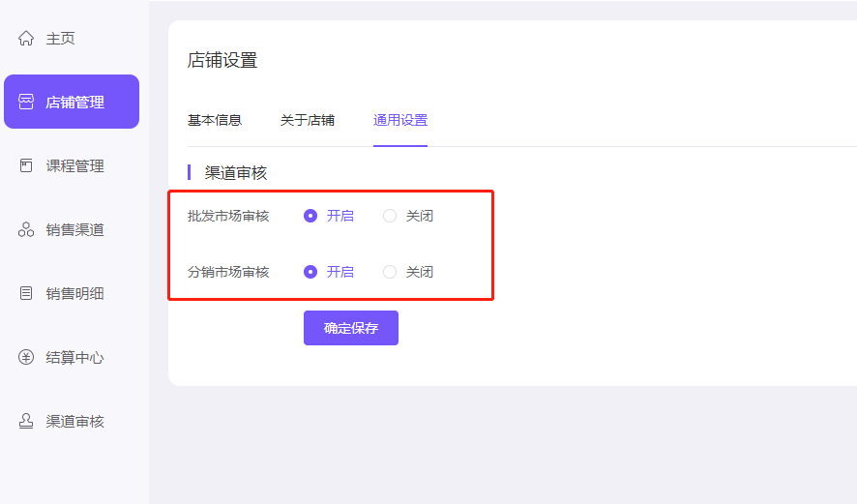The image size is (857, 504).
Task: Click the 渠道审核 section heading
Action: (236, 173)
